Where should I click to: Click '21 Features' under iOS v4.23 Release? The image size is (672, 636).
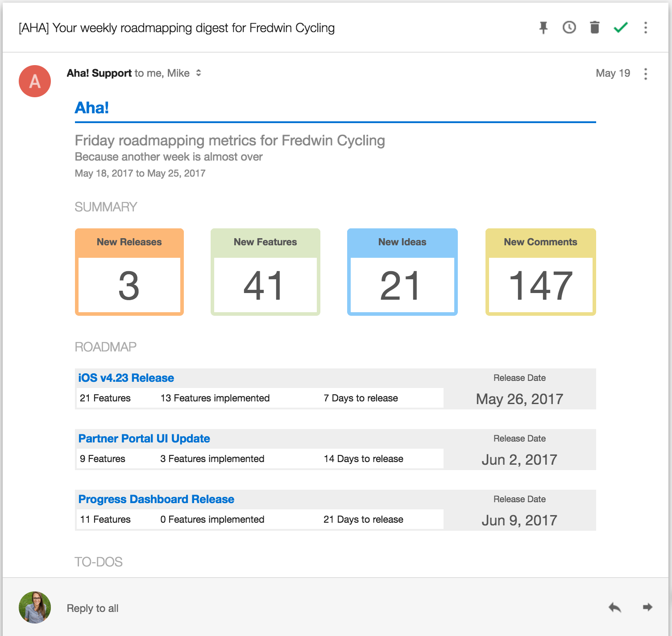pos(105,398)
